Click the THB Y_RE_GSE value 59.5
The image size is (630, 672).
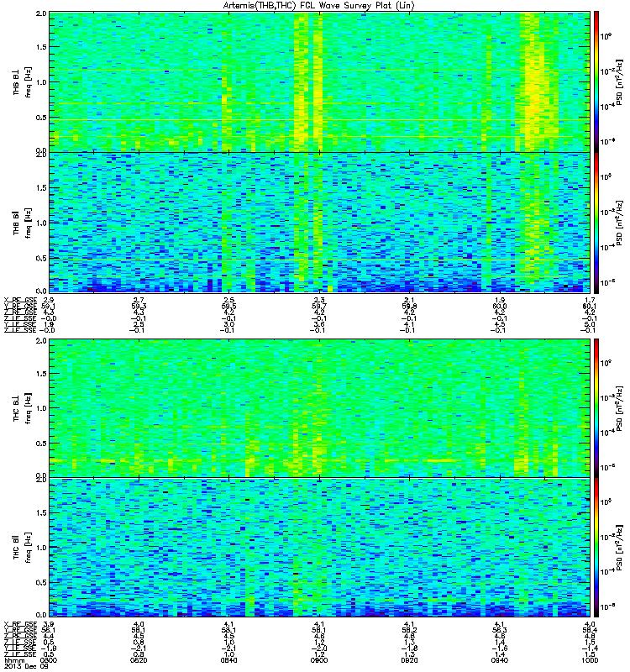click(x=229, y=307)
